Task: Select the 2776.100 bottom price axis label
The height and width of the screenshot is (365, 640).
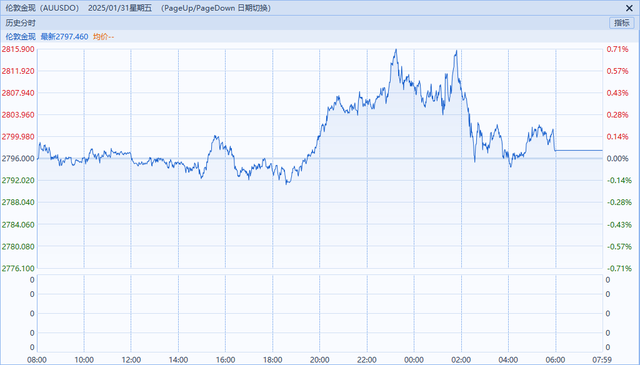Action: pyautogui.click(x=18, y=268)
